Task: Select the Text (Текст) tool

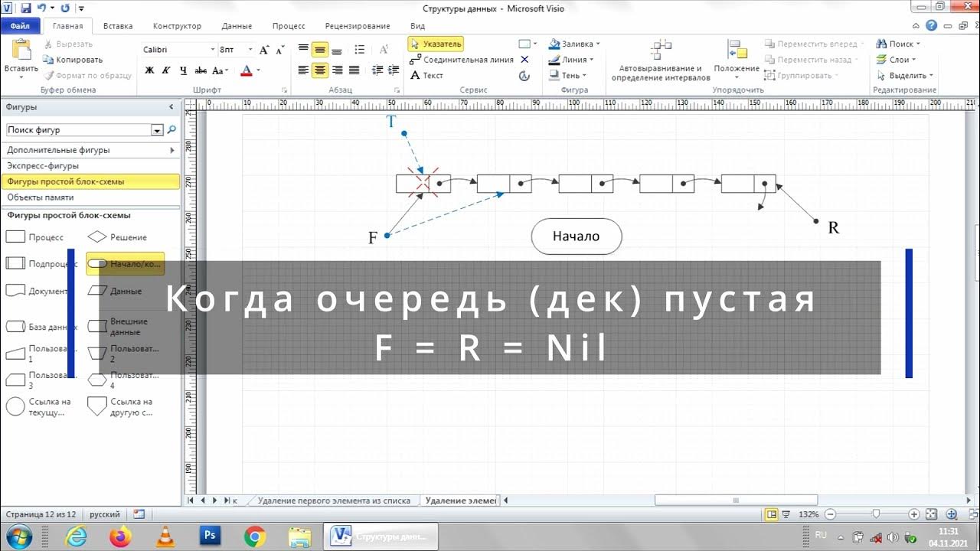Action: pyautogui.click(x=426, y=76)
